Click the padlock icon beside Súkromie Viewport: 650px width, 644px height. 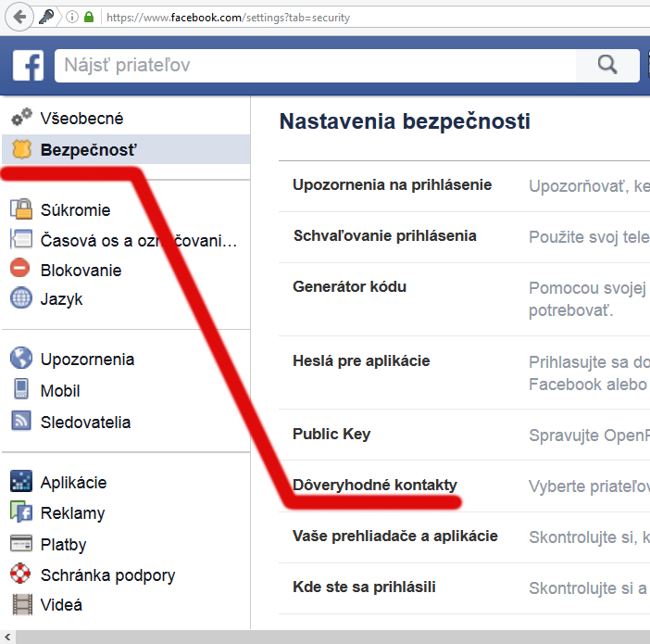21,209
